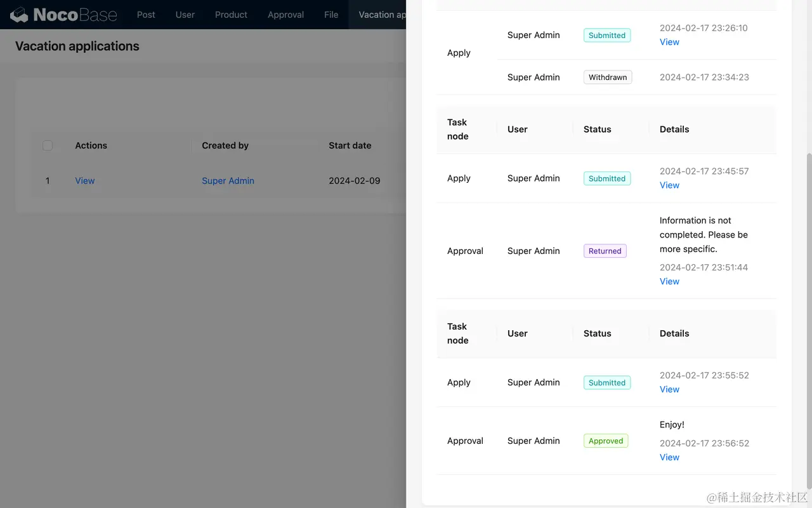Click Super Admin user in Withdrawn row
The width and height of the screenshot is (812, 508).
point(534,77)
